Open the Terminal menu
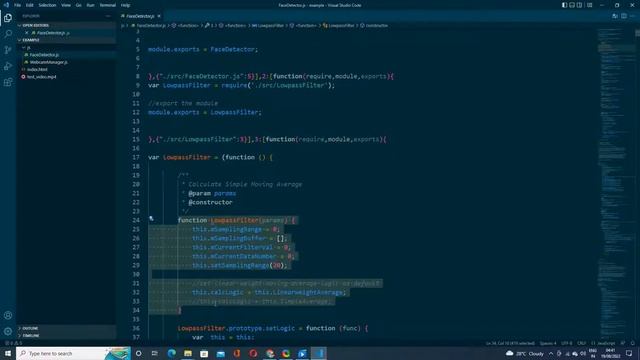Viewport: 640px width, 360px height. click(108, 5)
